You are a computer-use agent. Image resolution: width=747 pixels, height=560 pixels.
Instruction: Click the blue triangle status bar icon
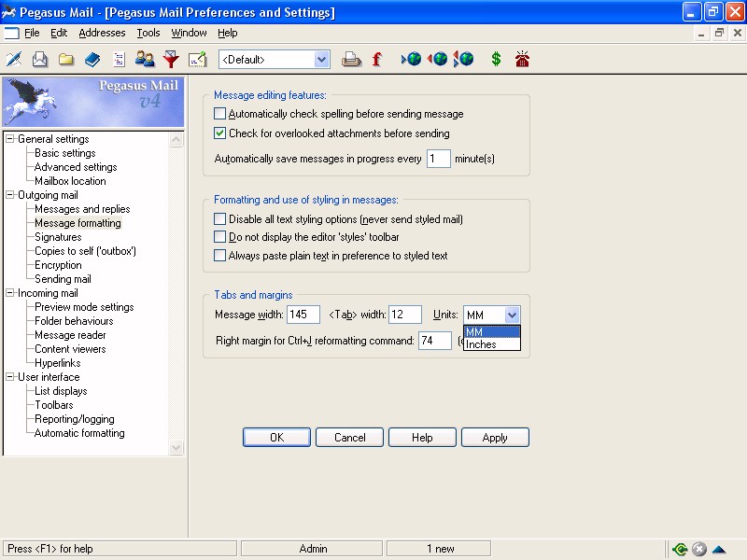719,549
